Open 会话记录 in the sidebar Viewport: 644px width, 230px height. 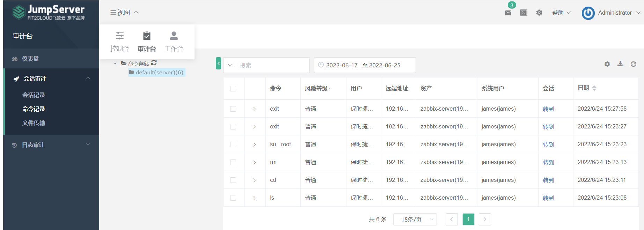click(34, 95)
